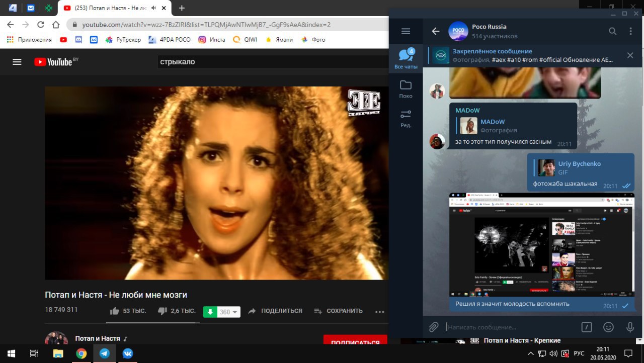Open the Discord bookmark icon
This screenshot has height=363, width=644.
tap(78, 40)
